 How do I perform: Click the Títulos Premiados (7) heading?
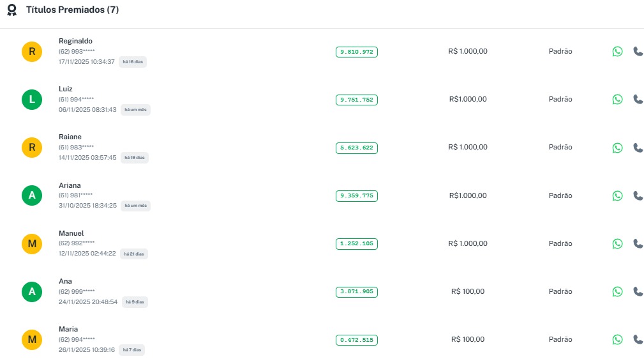[x=72, y=10]
